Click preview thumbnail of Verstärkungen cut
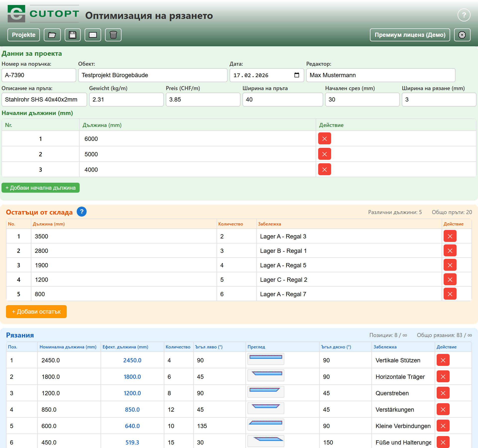 266,408
